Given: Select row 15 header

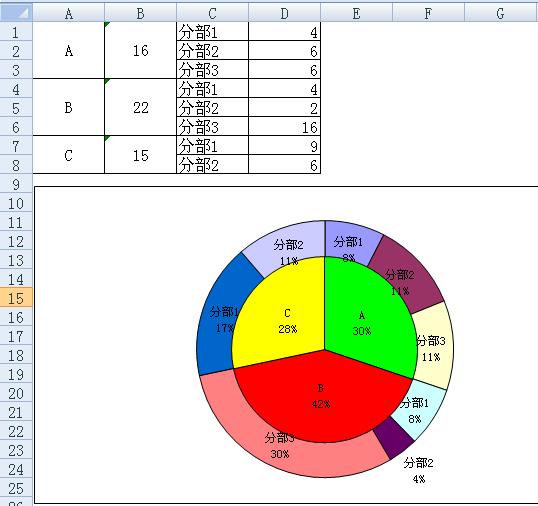Looking at the screenshot, I should pos(16,298).
